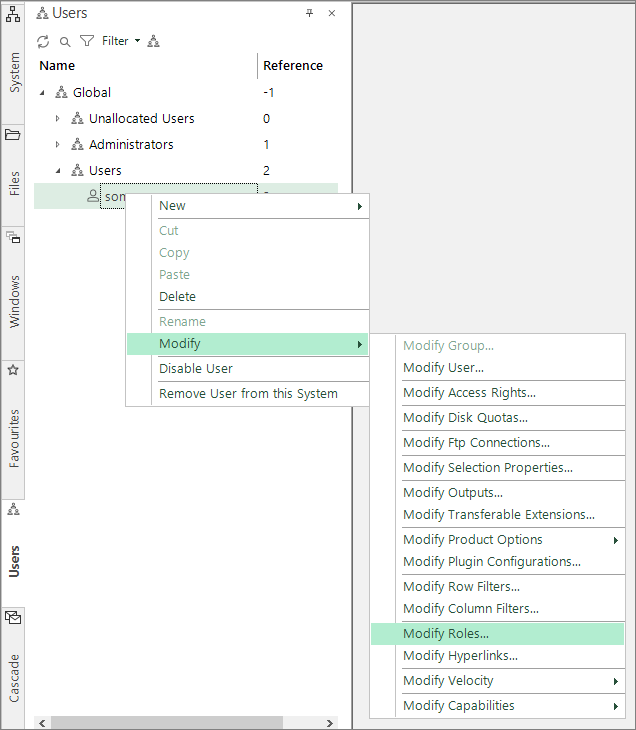Click the Global group icon

(61, 92)
